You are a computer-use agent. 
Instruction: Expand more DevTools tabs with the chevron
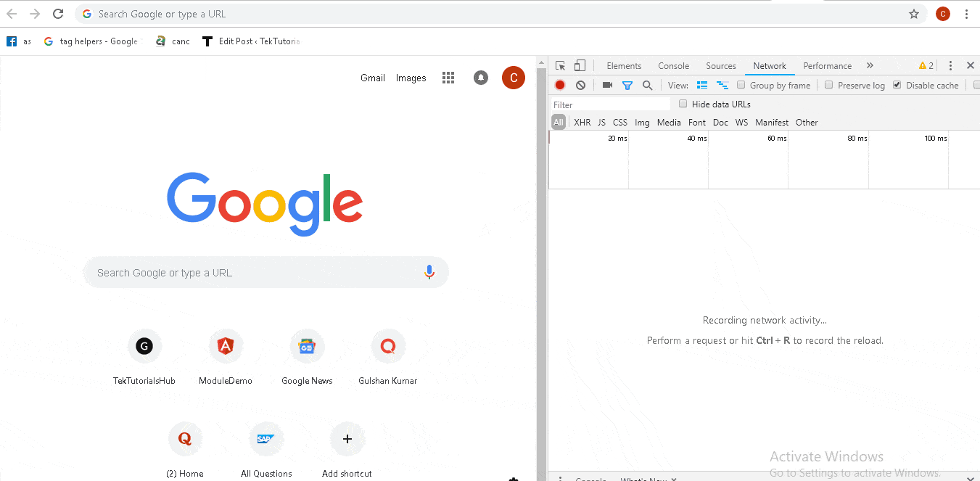[x=870, y=66]
